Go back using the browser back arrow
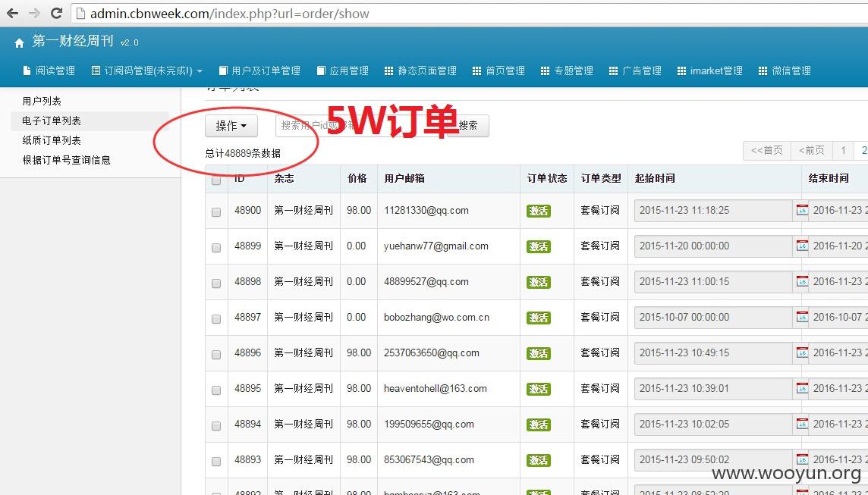This screenshot has height=495, width=868. 11,13
